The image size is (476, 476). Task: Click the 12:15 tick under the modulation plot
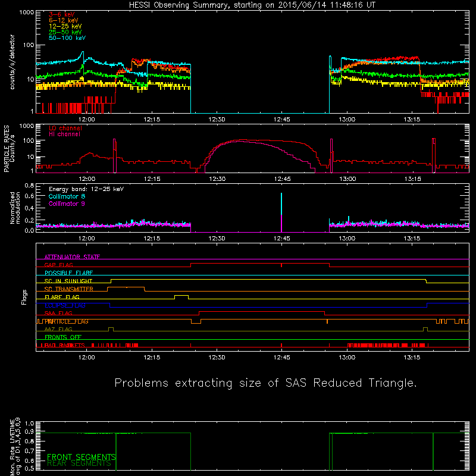(x=152, y=239)
